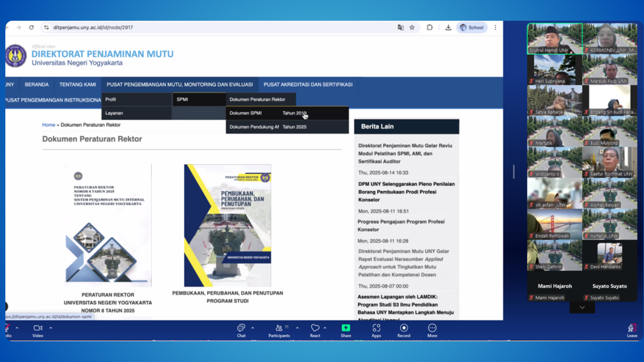644x362 pixels.
Task: Open the School profile button
Action: coord(472,27)
